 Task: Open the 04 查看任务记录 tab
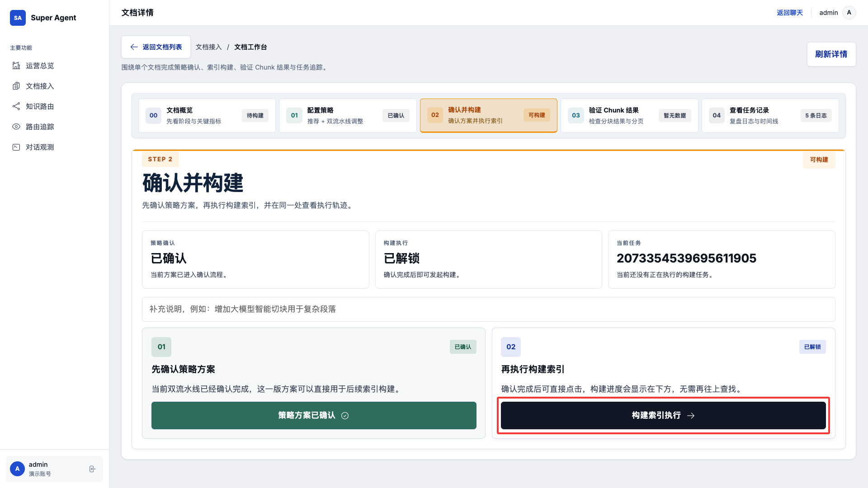coord(770,116)
